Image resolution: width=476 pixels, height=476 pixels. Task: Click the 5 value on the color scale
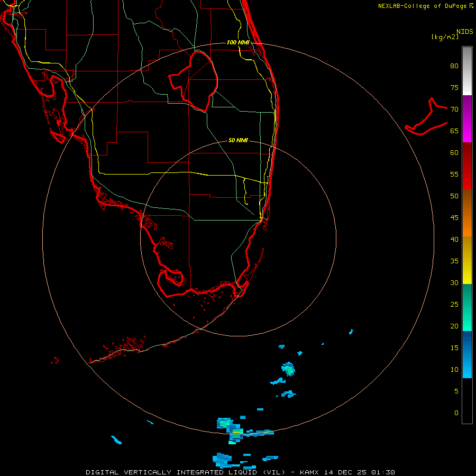[456, 391]
